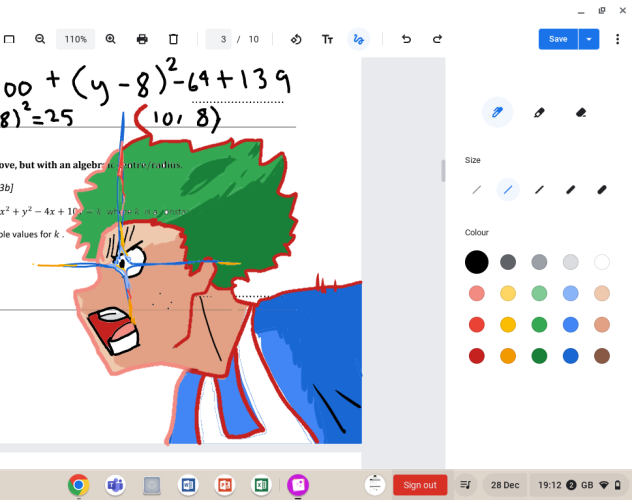Open PowerPoint from the shelf

coord(225,485)
